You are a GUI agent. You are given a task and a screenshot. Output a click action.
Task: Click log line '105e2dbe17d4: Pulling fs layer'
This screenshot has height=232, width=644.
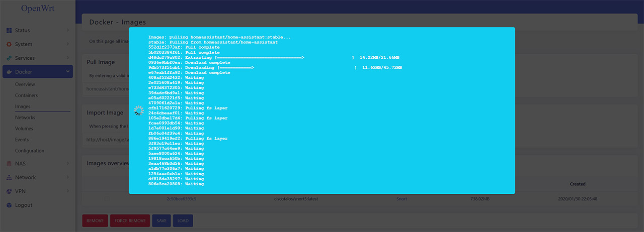click(188, 118)
